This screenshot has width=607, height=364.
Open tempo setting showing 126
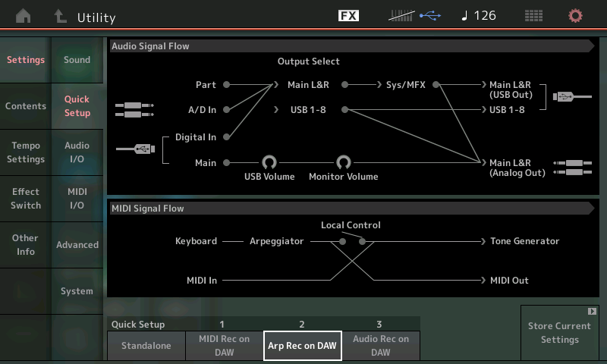pyautogui.click(x=479, y=16)
